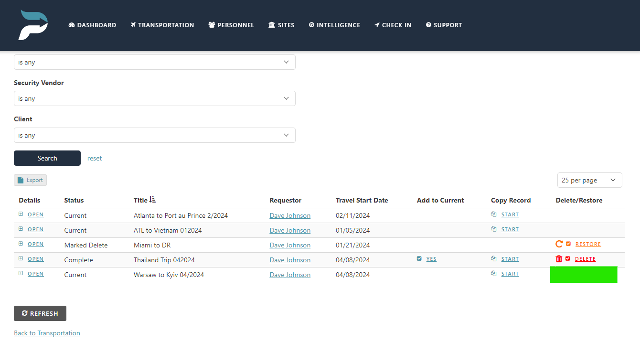Click the green highlighted cell in the Delete/Restore column
The width and height of the screenshot is (640, 364).
584,274
